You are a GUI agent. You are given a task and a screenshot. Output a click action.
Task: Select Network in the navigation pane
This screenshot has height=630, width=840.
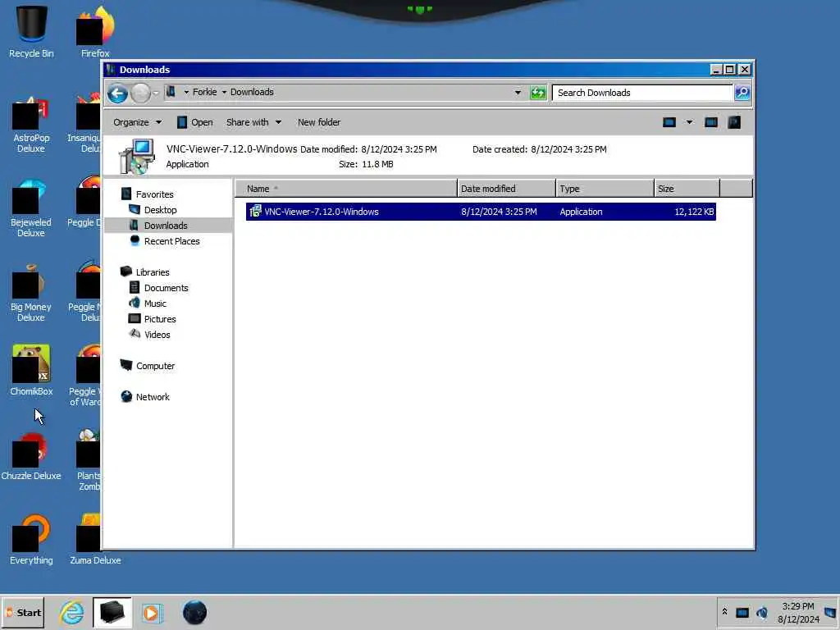click(152, 397)
